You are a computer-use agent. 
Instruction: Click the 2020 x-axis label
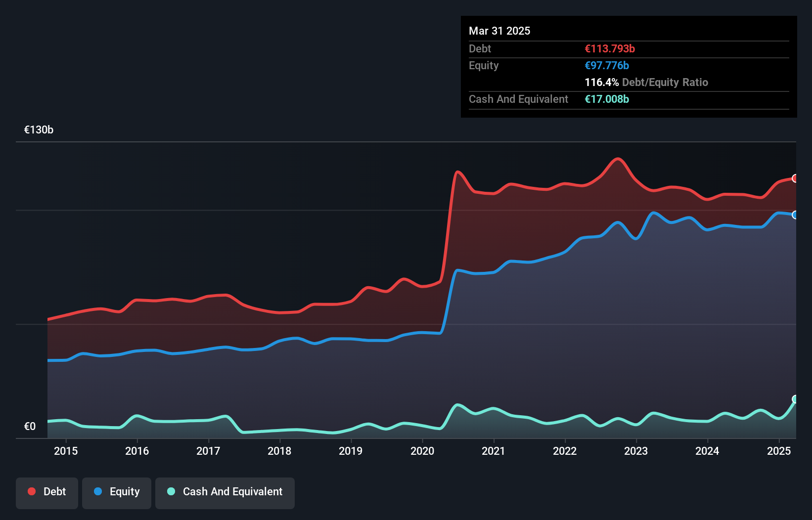(422, 451)
